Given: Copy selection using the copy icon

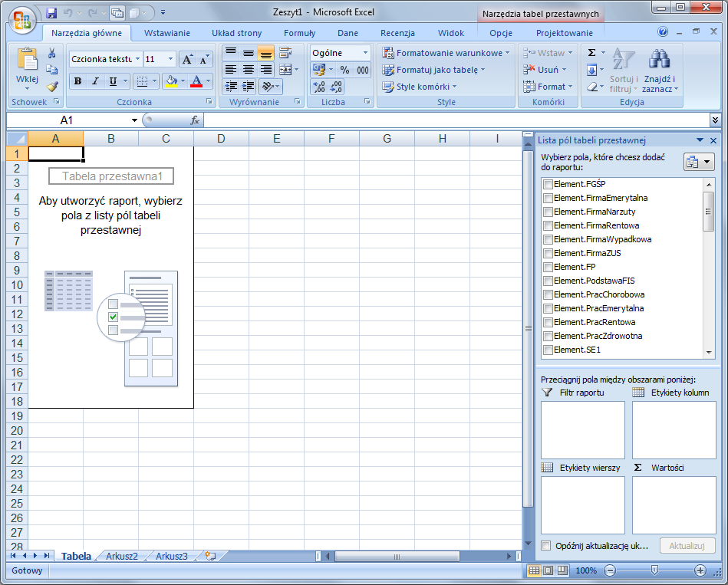Looking at the screenshot, I should (52, 70).
